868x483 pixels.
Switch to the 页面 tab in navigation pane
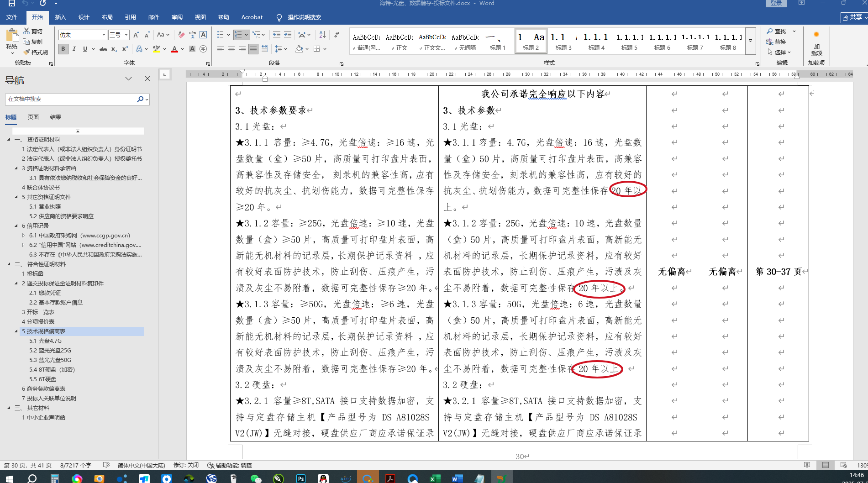pos(33,117)
